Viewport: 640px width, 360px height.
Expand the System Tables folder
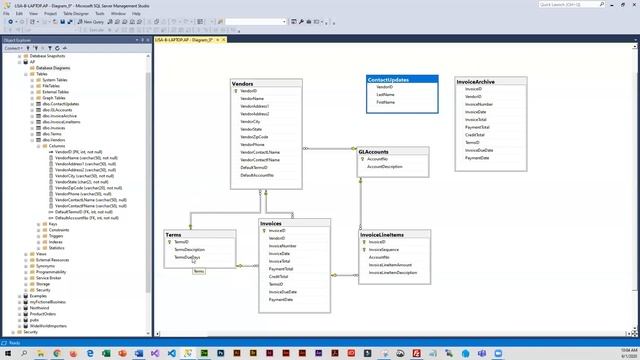pos(32,80)
